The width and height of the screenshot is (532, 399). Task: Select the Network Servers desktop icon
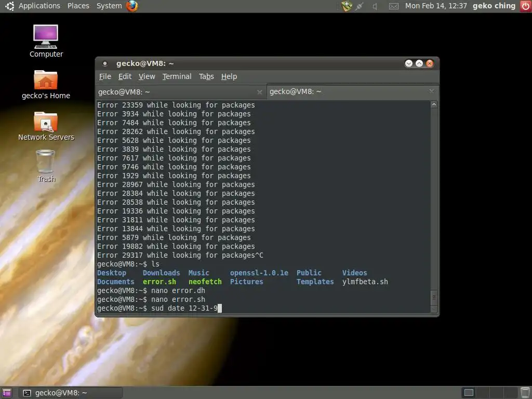(x=46, y=126)
